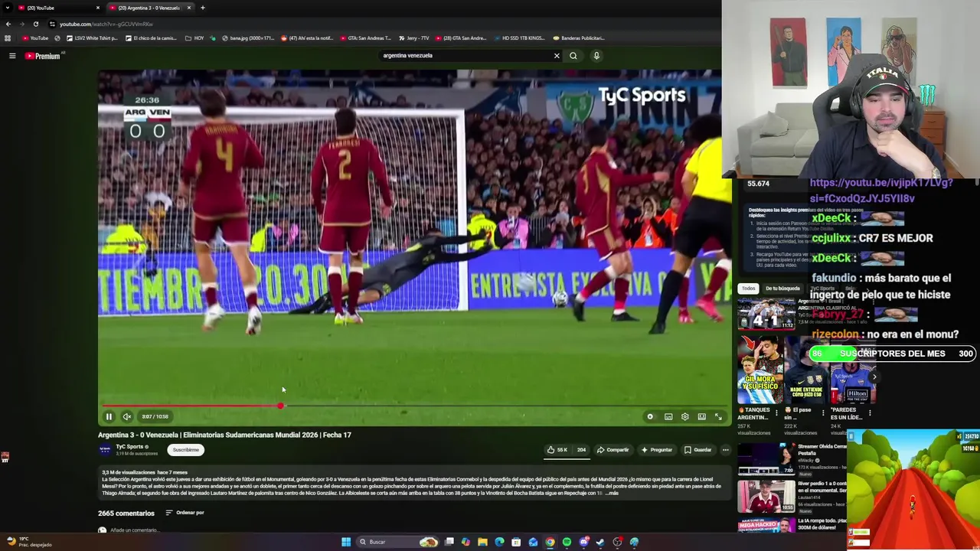This screenshot has height=551, width=980.
Task: Save the video with Guardar
Action: [x=697, y=450]
